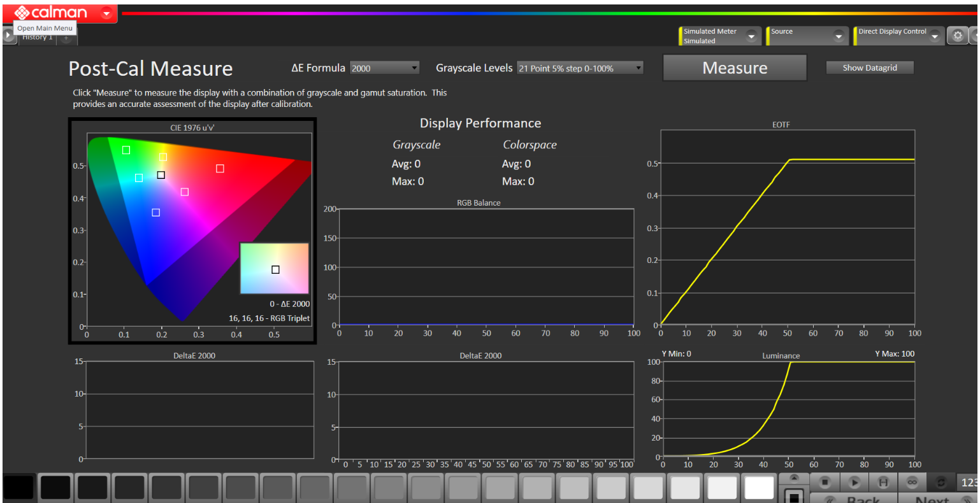Click the white point marker in CIE chart
Image resolution: width=980 pixels, height=503 pixels.
(161, 175)
